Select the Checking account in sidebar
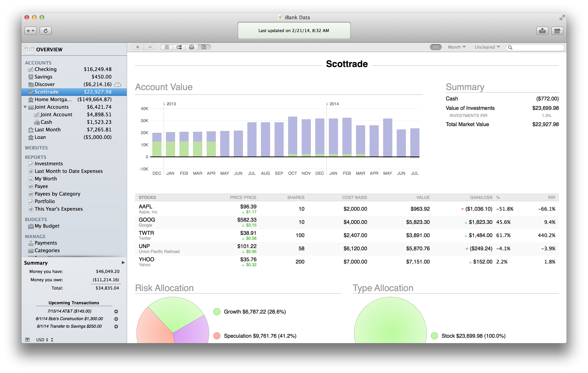 pyautogui.click(x=46, y=69)
